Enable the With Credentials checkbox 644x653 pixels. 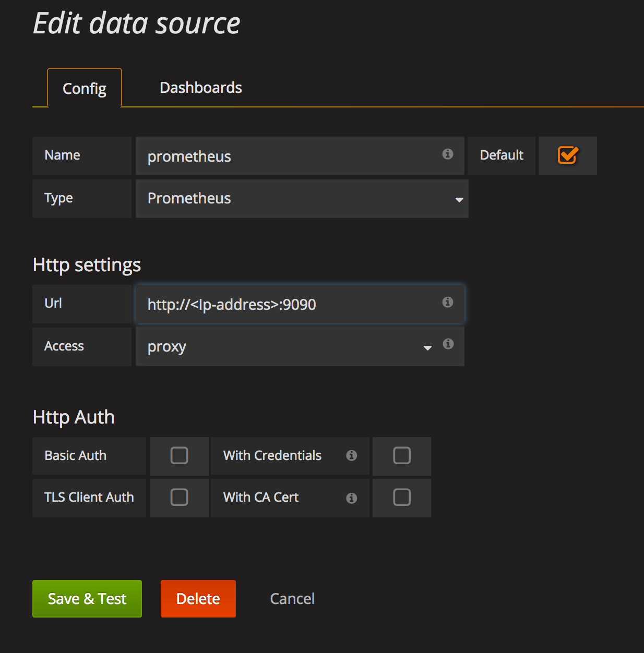click(x=401, y=455)
